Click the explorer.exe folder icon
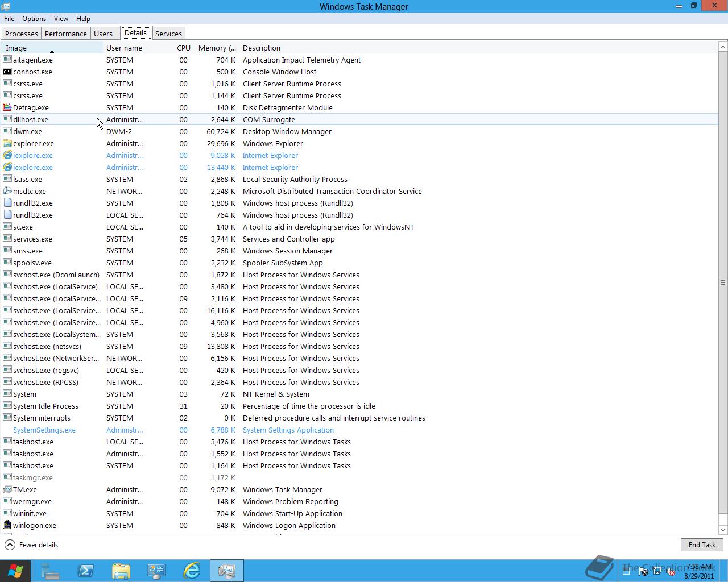728x582 pixels. [x=7, y=143]
